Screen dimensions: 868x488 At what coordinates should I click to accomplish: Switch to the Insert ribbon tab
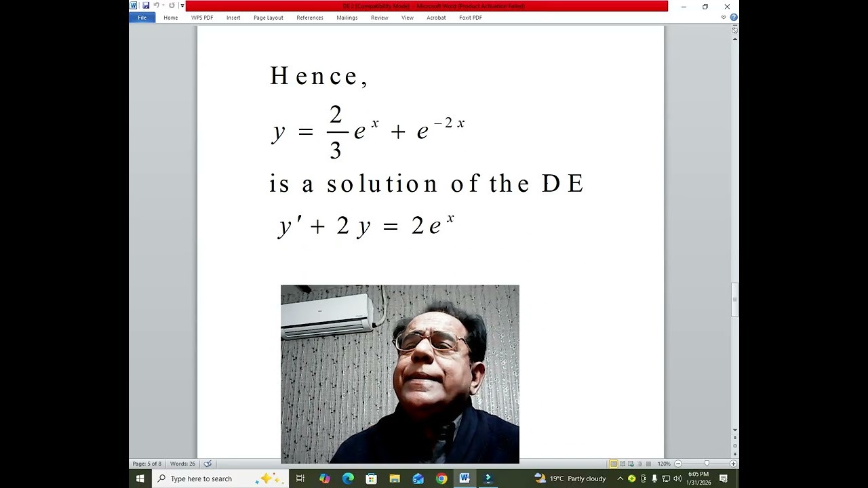[233, 18]
